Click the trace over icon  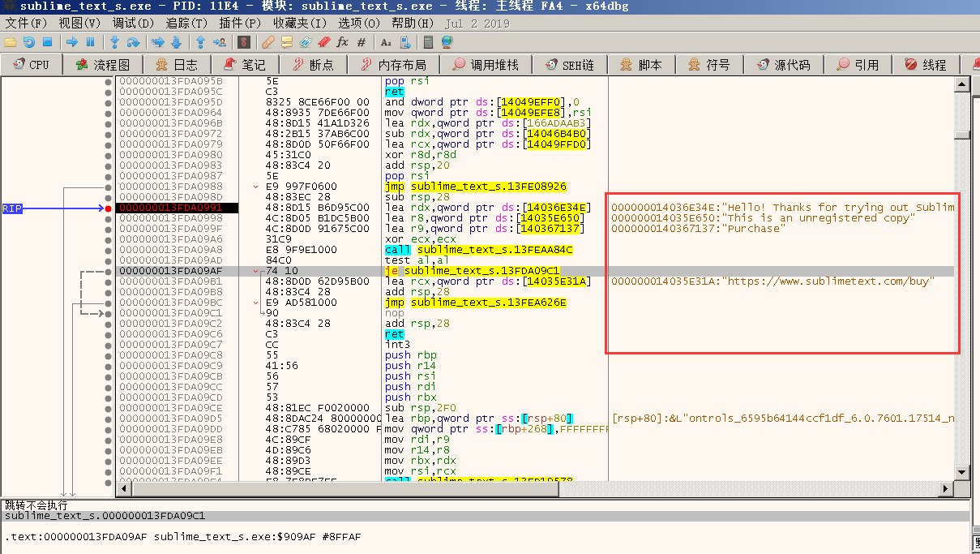tap(176, 41)
